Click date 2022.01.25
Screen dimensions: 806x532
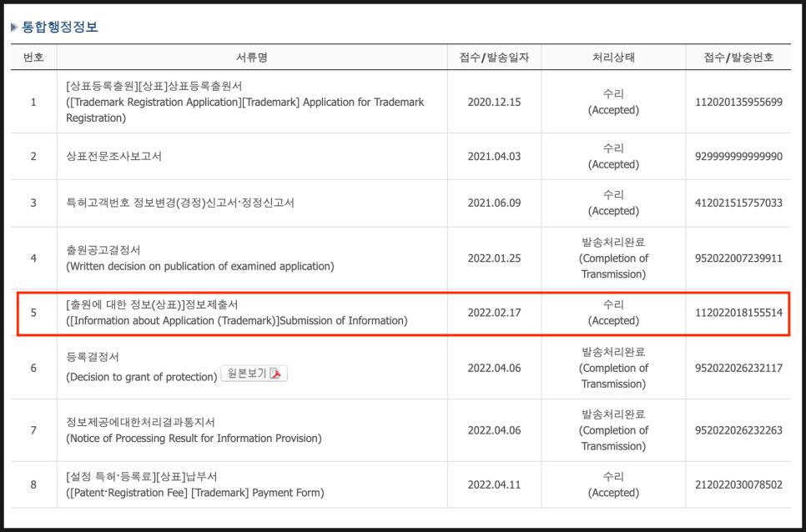tap(494, 258)
